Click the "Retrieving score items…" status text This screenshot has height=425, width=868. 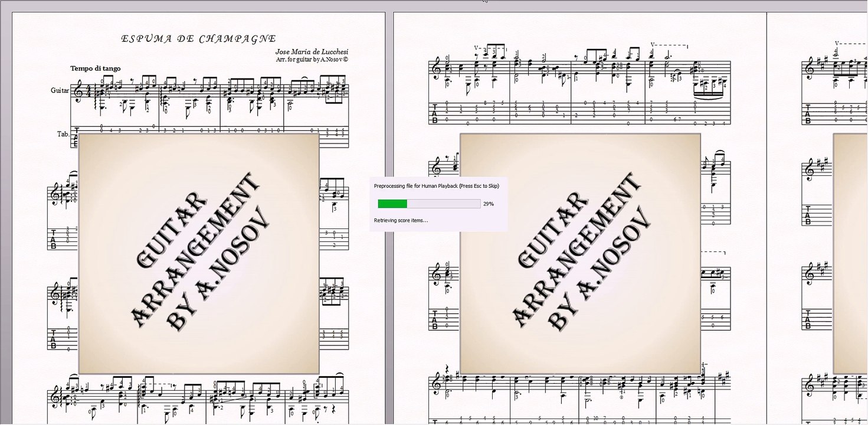[401, 220]
